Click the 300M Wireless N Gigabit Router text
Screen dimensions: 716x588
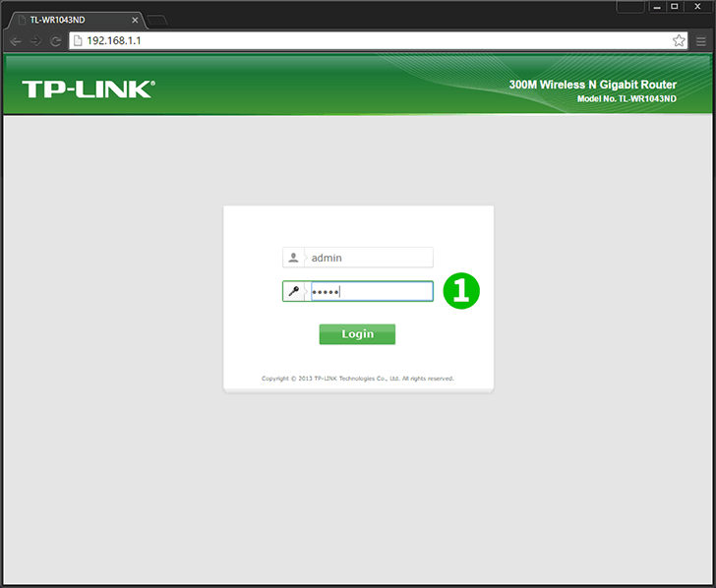pos(593,85)
